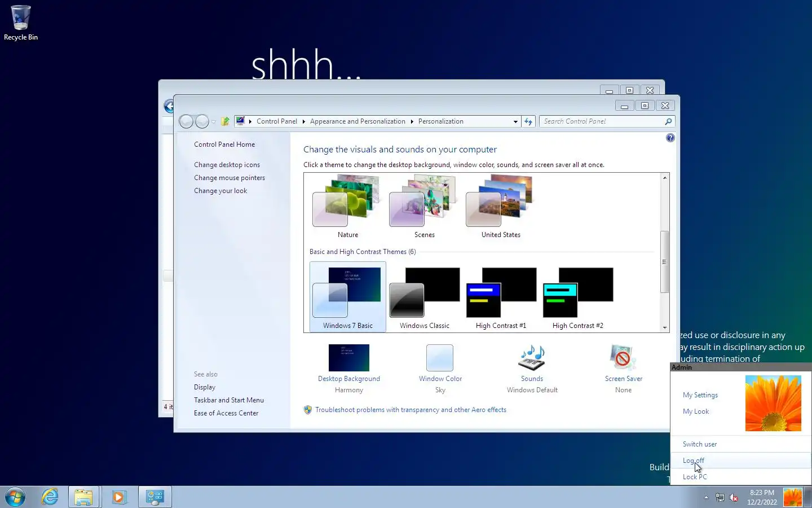Click the Back navigation arrow in Personalization window
The image size is (812, 508).
click(x=186, y=121)
